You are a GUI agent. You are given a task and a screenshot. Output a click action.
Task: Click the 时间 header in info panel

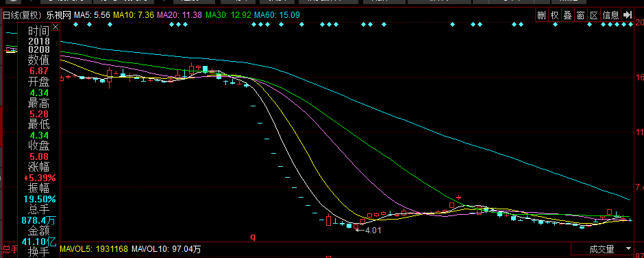(x=38, y=31)
